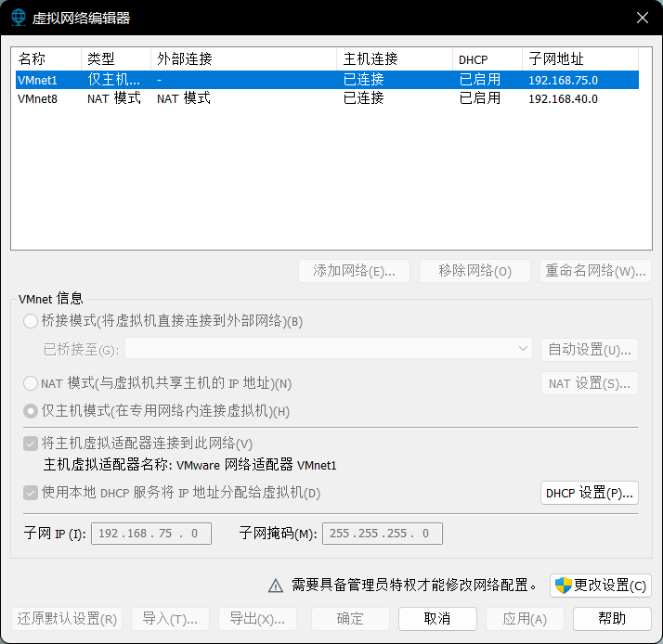The width and height of the screenshot is (663, 644).
Task: Click the 确定 button
Action: coord(350,619)
